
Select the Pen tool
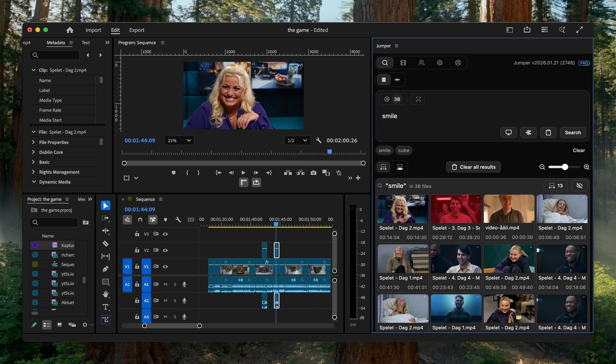[x=105, y=269]
